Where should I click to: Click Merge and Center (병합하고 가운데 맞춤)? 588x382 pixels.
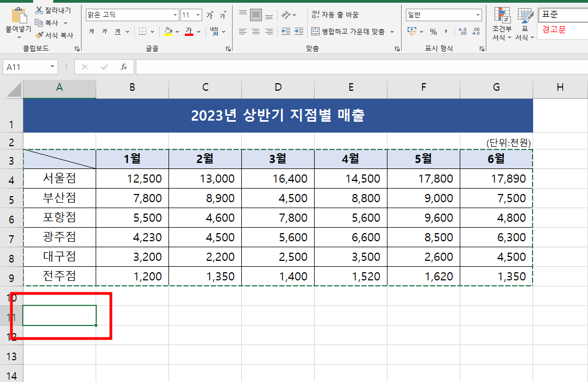click(x=348, y=32)
